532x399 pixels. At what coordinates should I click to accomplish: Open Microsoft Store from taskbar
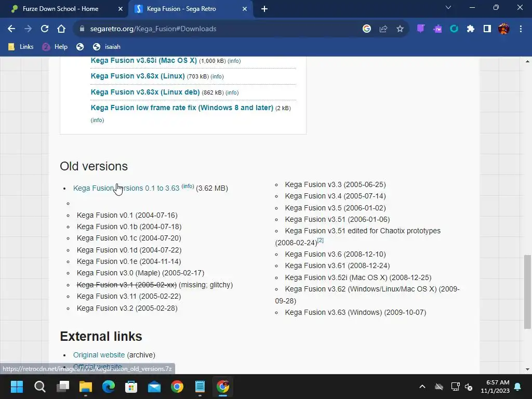131,387
